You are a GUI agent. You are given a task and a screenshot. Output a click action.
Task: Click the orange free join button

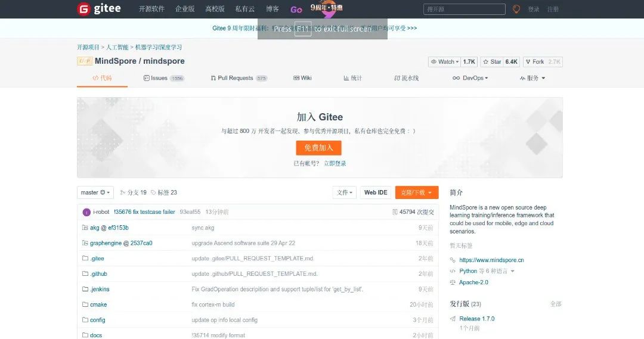click(x=318, y=148)
